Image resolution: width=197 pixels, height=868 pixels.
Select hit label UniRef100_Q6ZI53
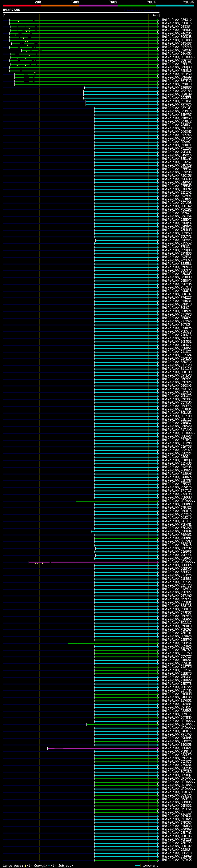pos(177,91)
